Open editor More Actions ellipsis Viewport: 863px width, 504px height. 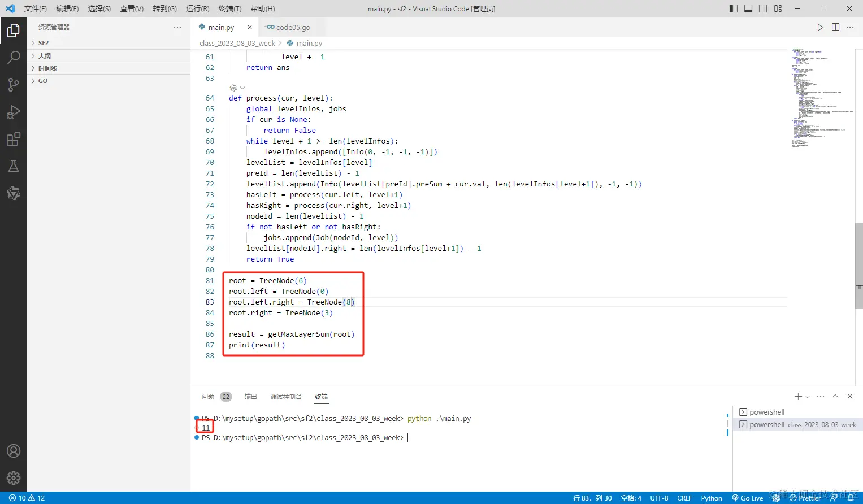(850, 27)
